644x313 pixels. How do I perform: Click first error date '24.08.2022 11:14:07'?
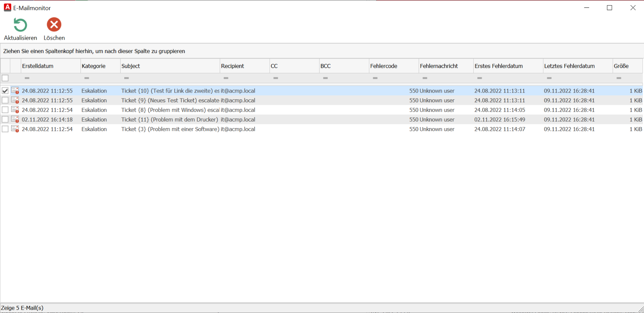pyautogui.click(x=500, y=129)
